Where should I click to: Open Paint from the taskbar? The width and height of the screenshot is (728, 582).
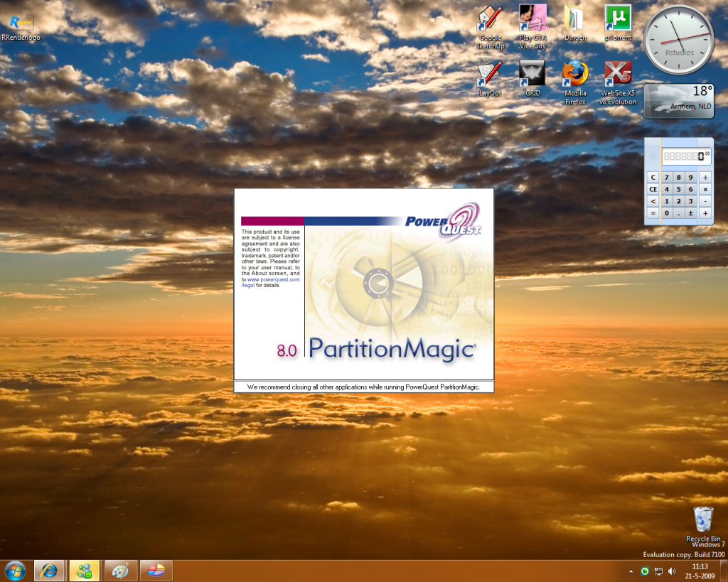pyautogui.click(x=121, y=571)
